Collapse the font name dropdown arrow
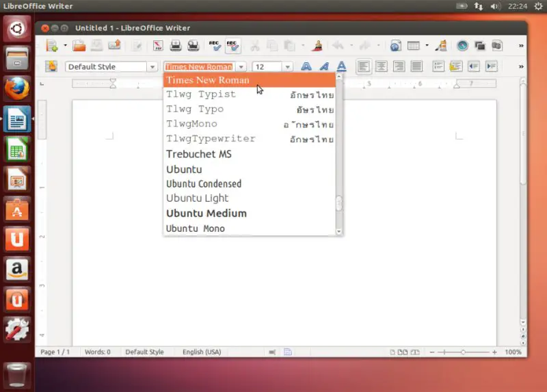 (x=241, y=66)
